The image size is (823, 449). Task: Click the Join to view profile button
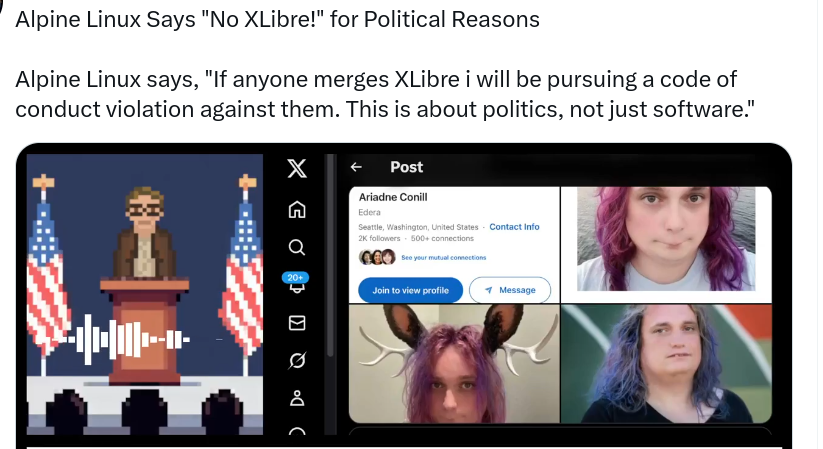(410, 290)
